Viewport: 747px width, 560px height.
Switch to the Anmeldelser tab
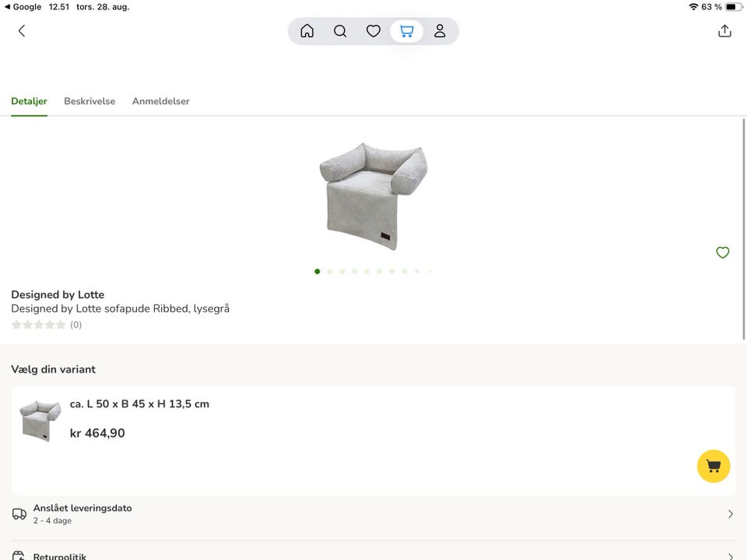[160, 101]
